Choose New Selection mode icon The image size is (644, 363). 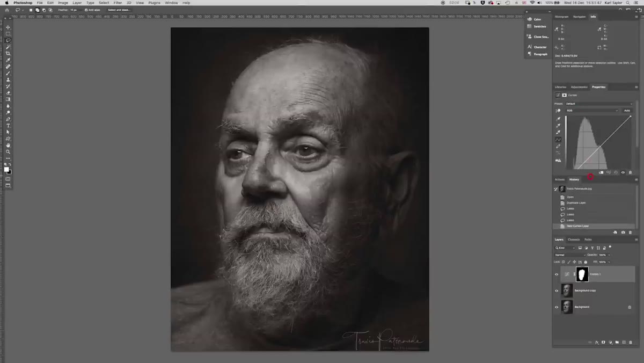31,10
